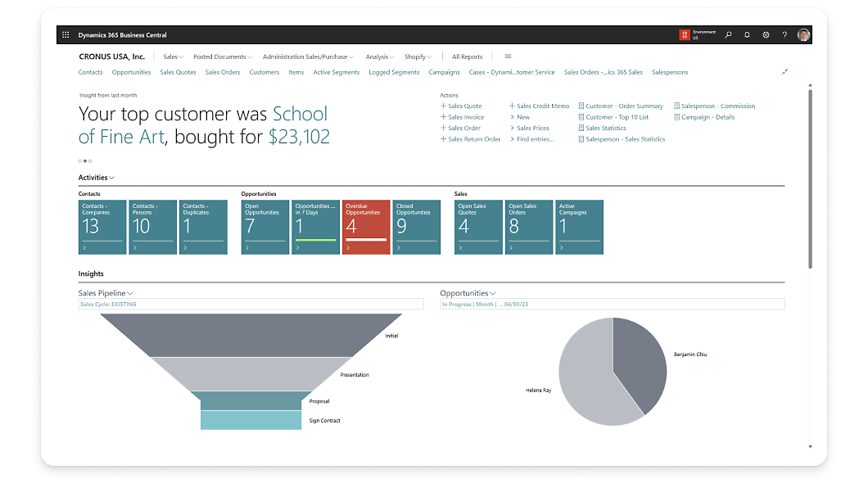868x488 pixels.
Task: Open Salespersons navigation link
Action: pyautogui.click(x=670, y=72)
